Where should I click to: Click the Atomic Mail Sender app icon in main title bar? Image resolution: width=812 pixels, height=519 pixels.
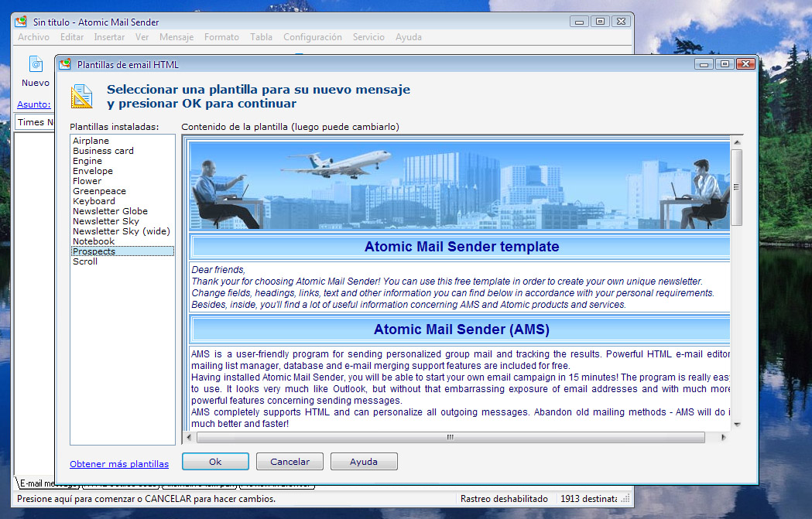[x=21, y=22]
